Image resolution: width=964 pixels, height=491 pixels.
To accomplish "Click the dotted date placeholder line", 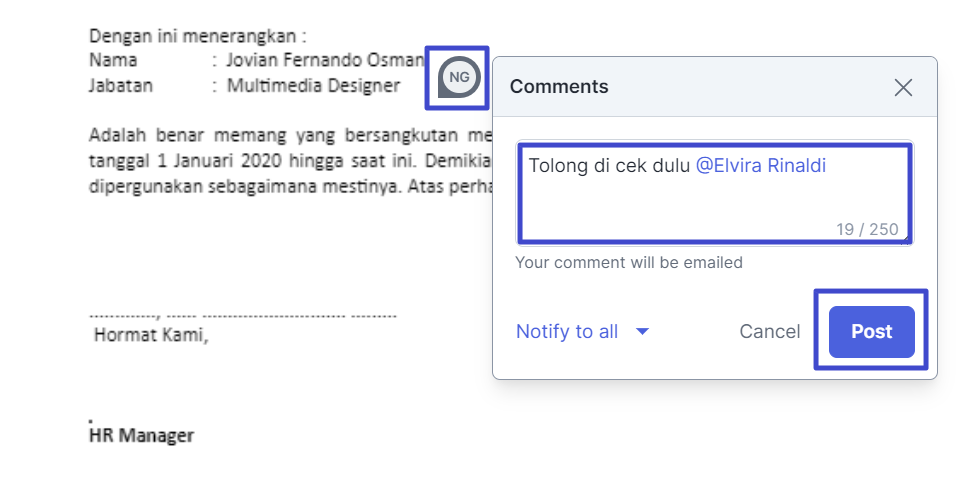I will 243,314.
